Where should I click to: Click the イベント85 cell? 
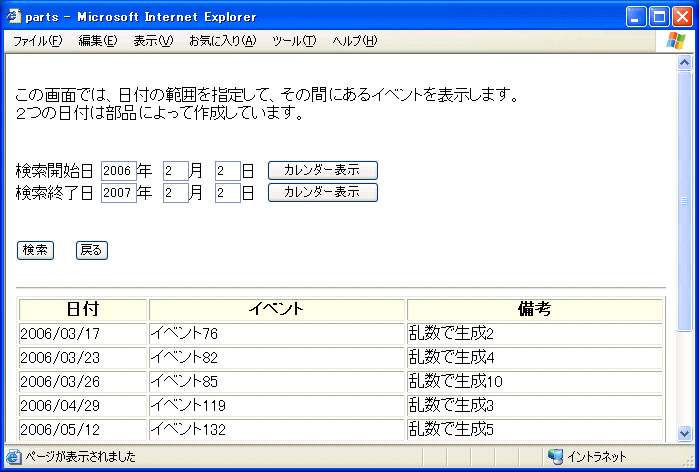tap(276, 382)
